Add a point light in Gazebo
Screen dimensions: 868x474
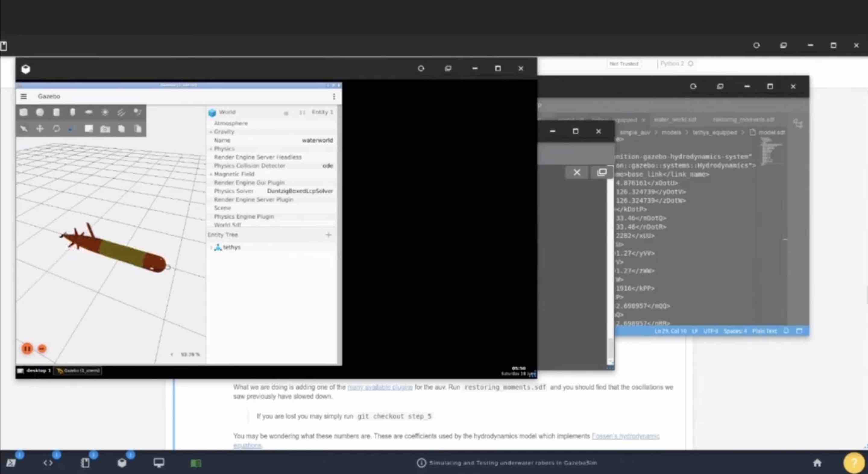[105, 112]
